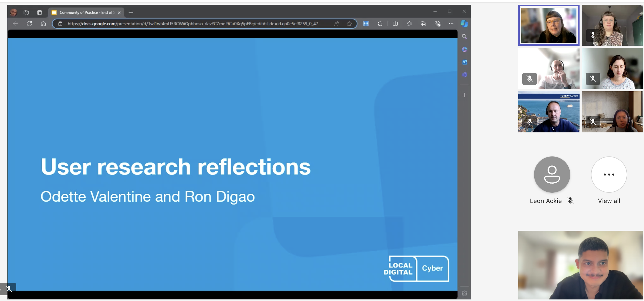Open the Edge extensions puzzle icon
The width and height of the screenshot is (644, 301).
[380, 24]
